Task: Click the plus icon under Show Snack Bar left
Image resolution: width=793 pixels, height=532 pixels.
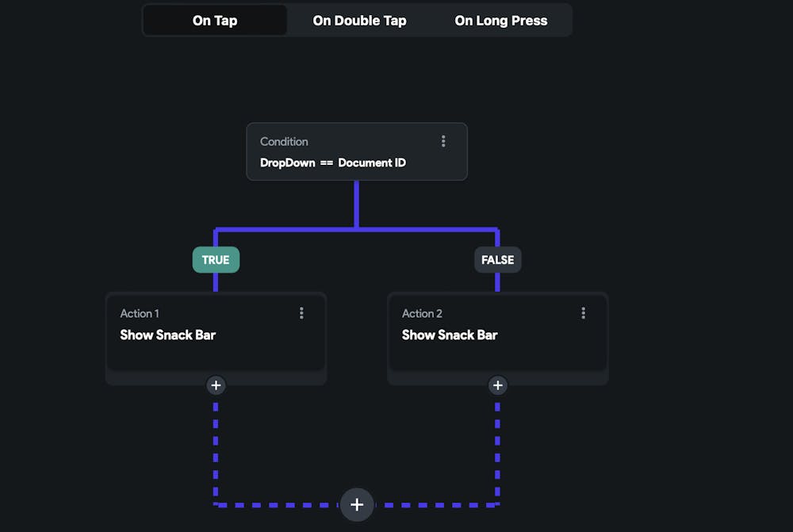Action: coord(216,385)
